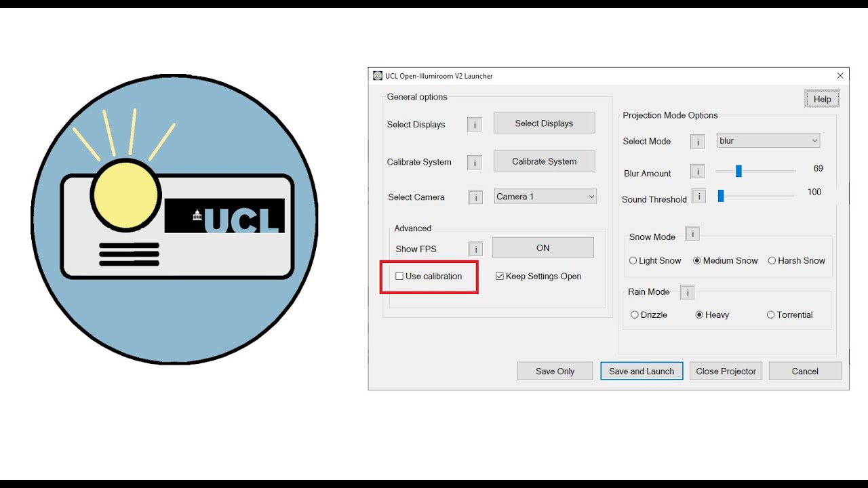Screen dimensions: 868x488
Task: Click the Blur Amount slider handle
Action: click(x=738, y=171)
